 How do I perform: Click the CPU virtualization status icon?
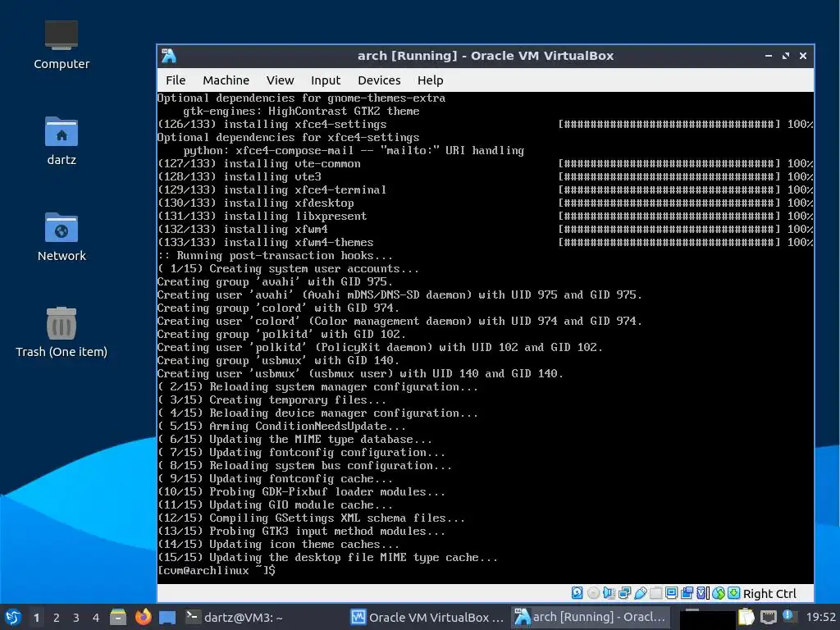click(x=701, y=593)
